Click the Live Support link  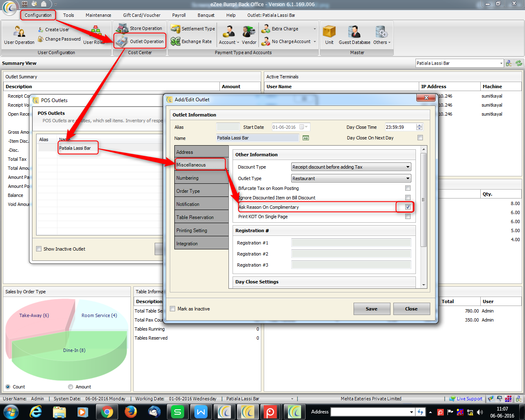[466, 399]
